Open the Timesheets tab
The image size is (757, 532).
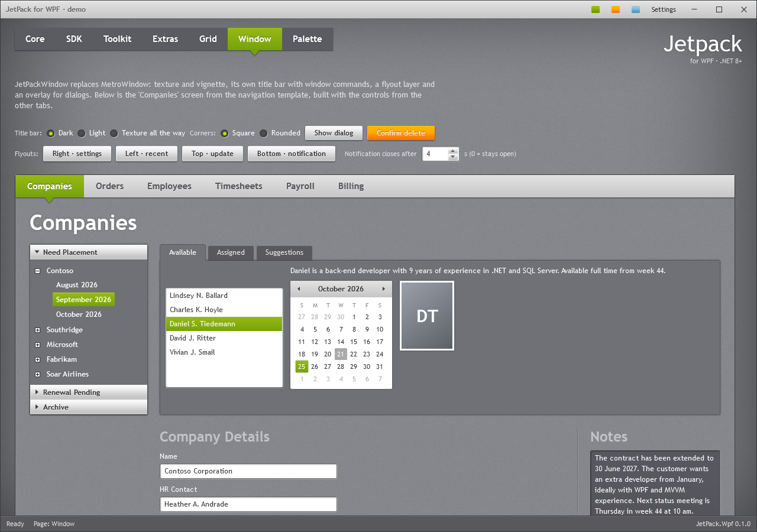click(239, 186)
